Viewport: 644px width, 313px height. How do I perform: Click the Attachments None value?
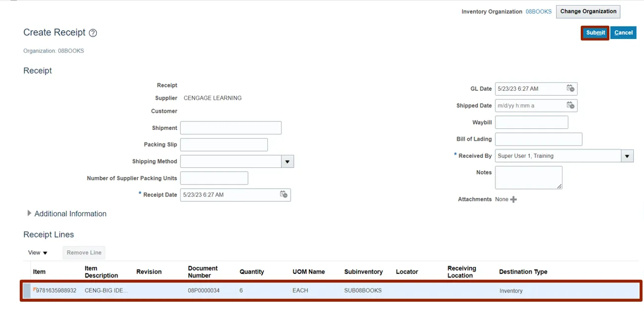point(502,199)
